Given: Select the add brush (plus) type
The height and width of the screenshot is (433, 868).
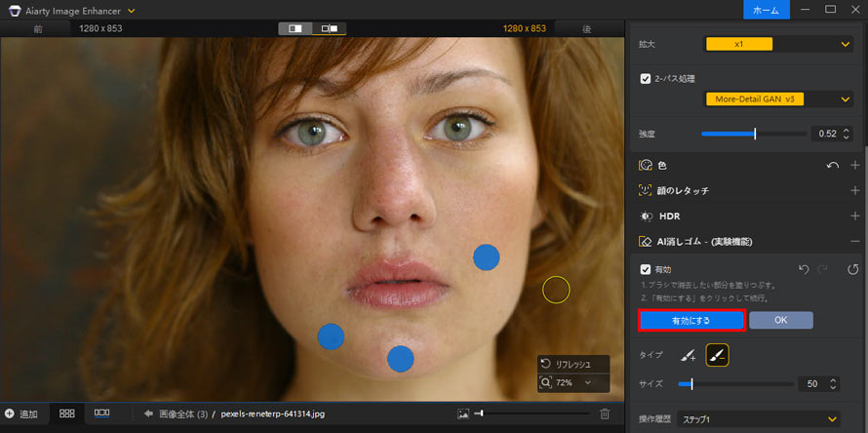Looking at the screenshot, I should [689, 355].
